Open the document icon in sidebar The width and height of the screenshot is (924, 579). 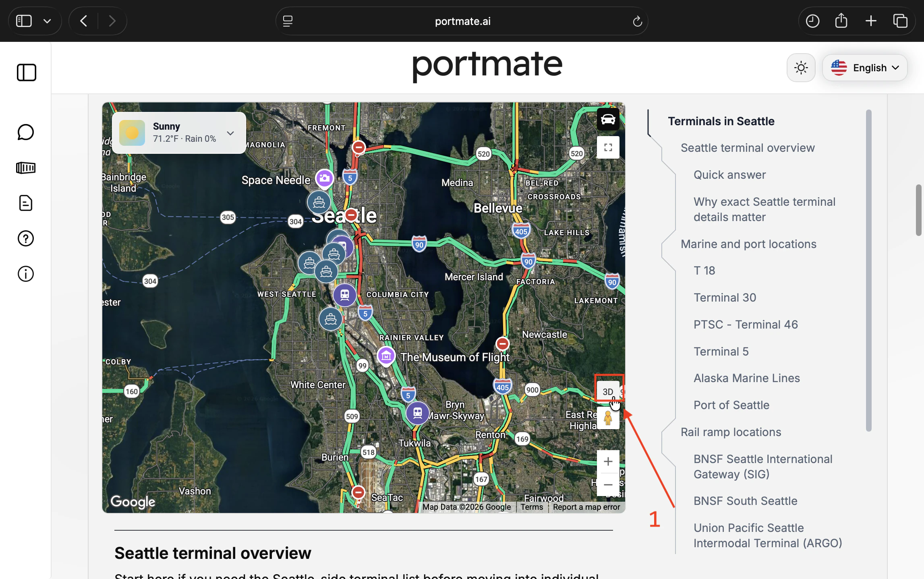pos(26,203)
